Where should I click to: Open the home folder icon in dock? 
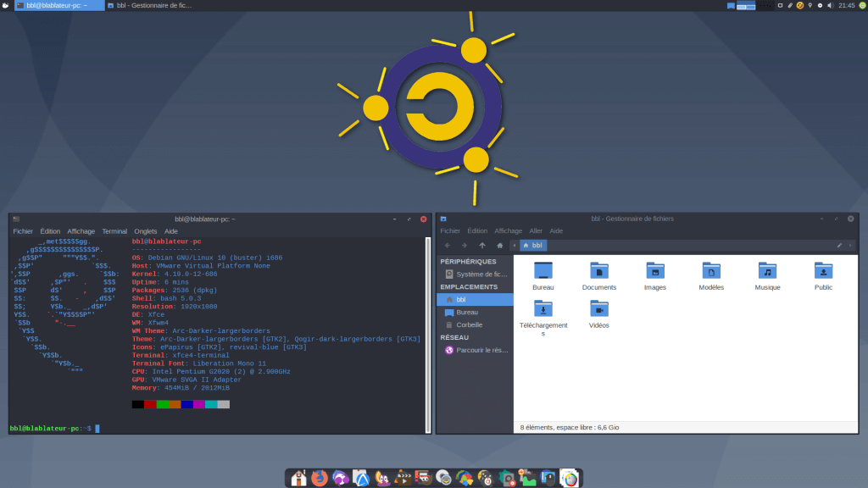[x=299, y=478]
